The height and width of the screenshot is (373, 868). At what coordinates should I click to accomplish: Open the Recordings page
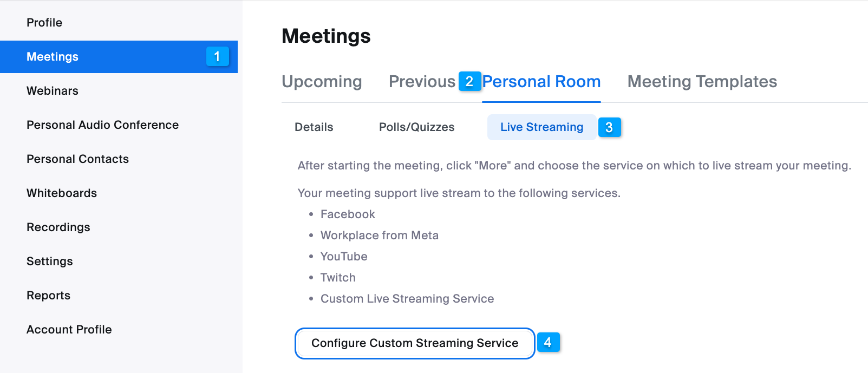coord(58,227)
